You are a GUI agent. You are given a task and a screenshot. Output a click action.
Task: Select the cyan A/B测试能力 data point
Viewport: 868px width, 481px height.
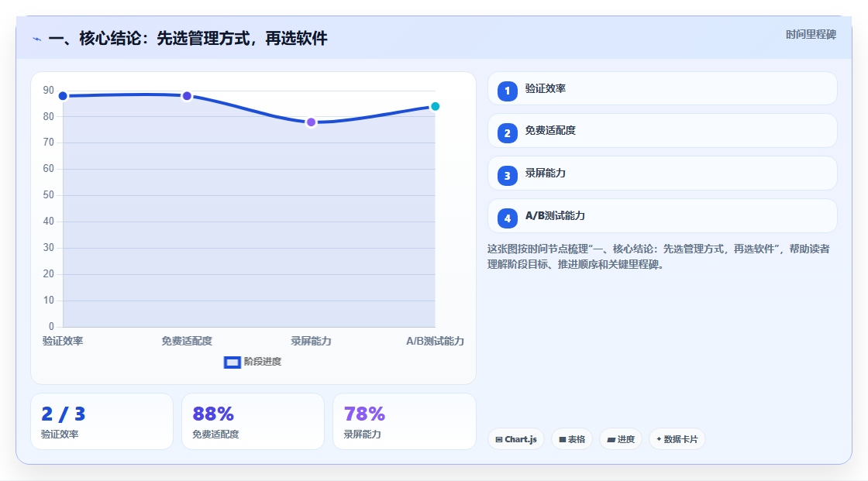pyautogui.click(x=435, y=106)
